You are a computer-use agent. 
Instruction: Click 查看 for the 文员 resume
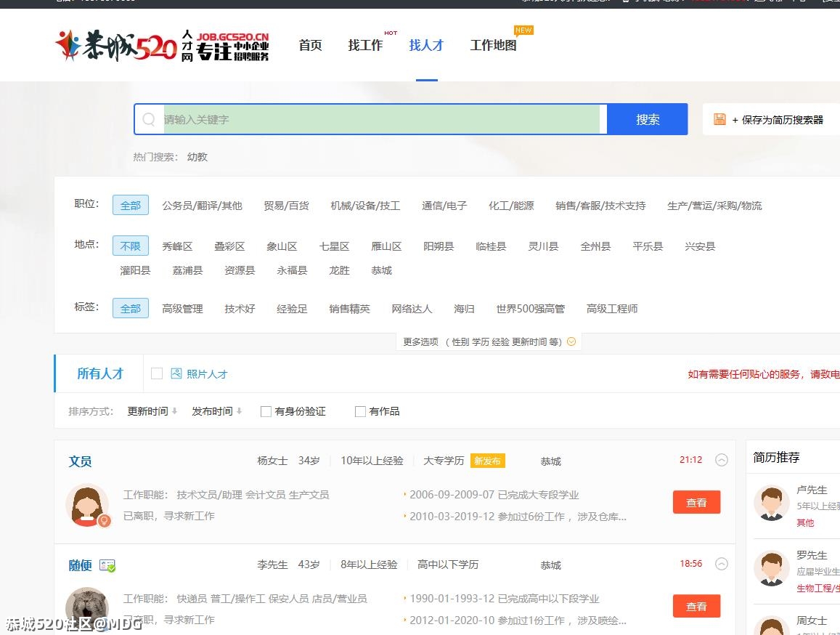(x=696, y=503)
